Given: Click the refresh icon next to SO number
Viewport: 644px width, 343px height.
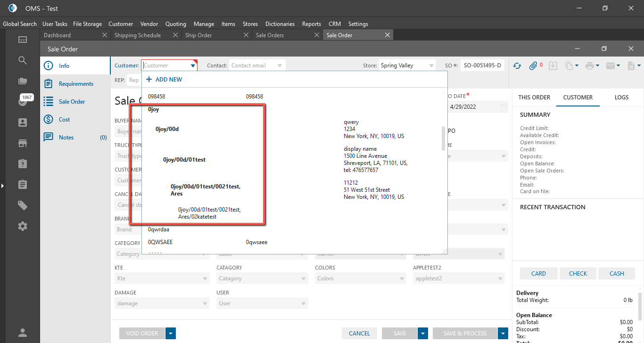Looking at the screenshot, I should [517, 66].
